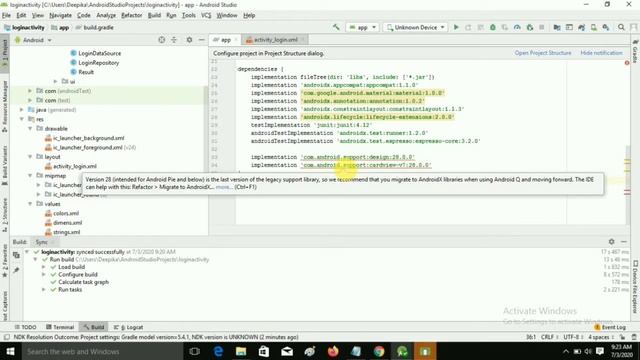Expand the Load build node

44,267
